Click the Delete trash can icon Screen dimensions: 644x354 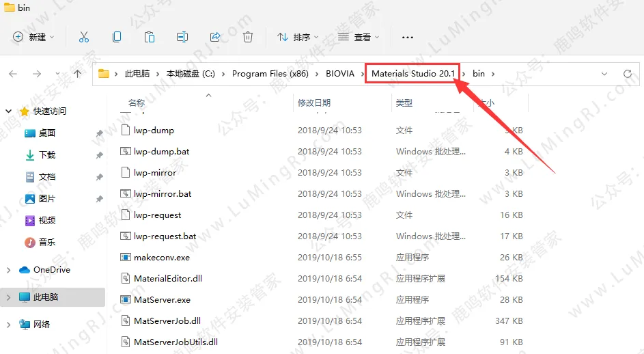coord(248,37)
